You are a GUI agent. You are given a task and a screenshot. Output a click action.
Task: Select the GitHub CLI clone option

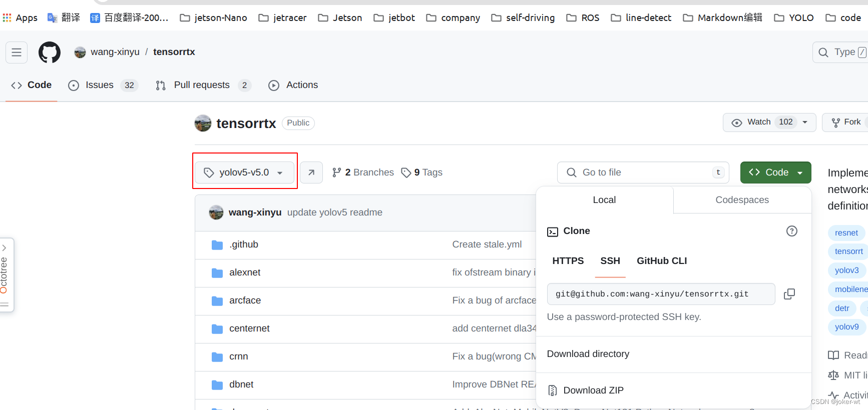tap(662, 261)
